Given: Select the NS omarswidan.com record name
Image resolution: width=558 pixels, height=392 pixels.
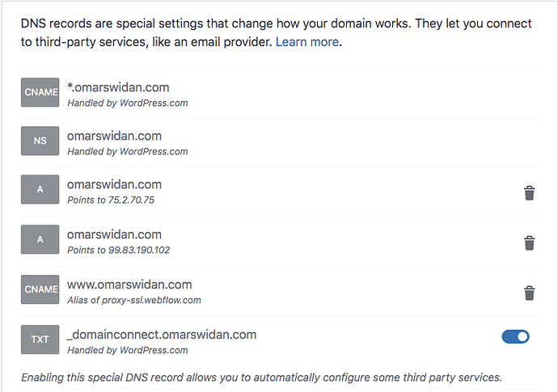Looking at the screenshot, I should pyautogui.click(x=114, y=136).
